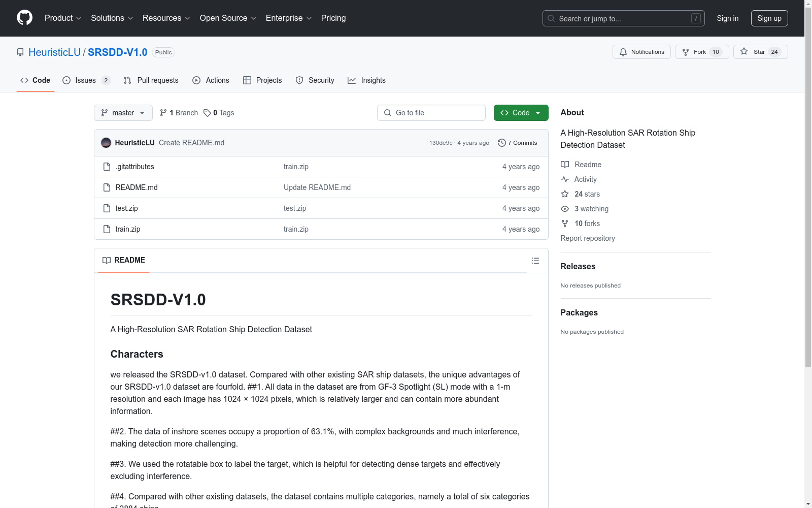Open the README.md file
This screenshot has width=812, height=508.
tap(137, 187)
